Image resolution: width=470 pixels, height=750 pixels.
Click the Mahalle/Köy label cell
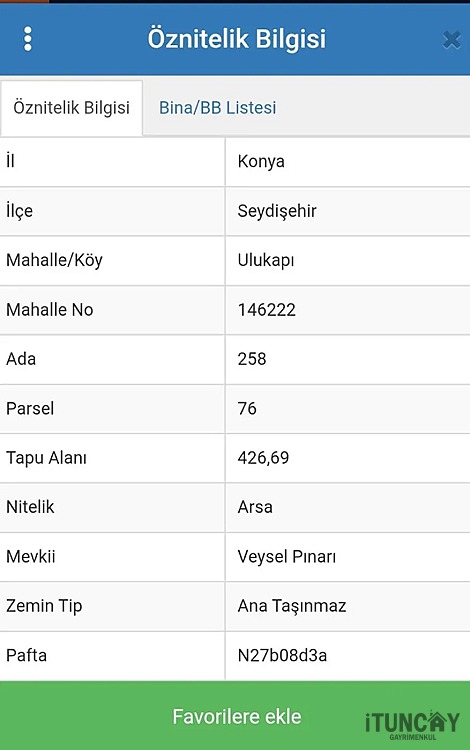[x=112, y=260]
